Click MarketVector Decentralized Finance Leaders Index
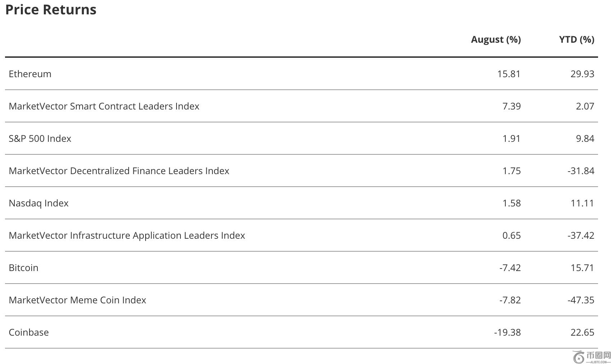Image resolution: width=611 pixels, height=364 pixels. (119, 171)
